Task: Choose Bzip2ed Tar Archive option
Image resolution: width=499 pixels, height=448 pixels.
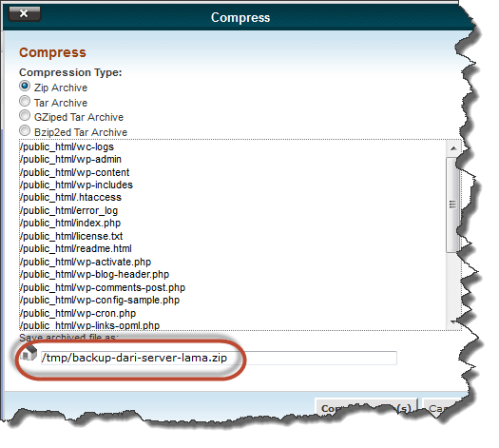Action: click(25, 130)
